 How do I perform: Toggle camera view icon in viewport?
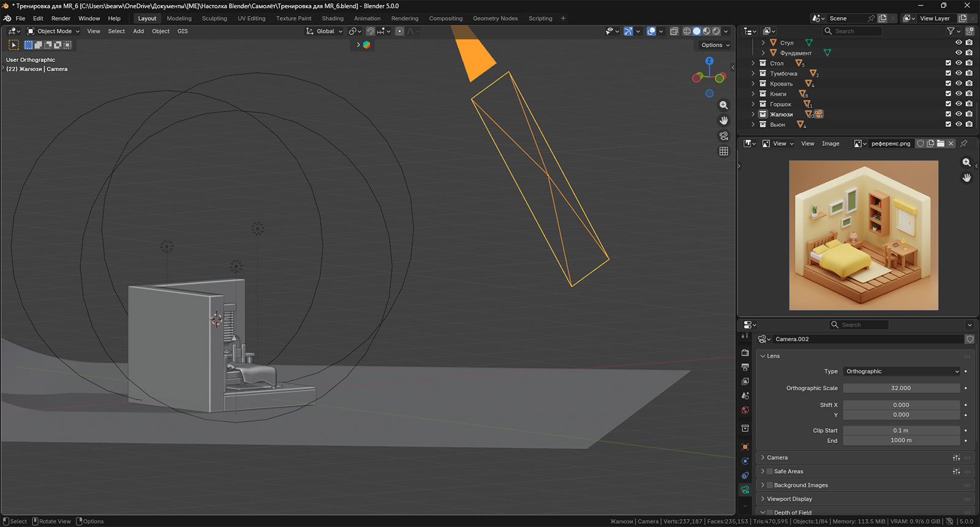tap(723, 136)
